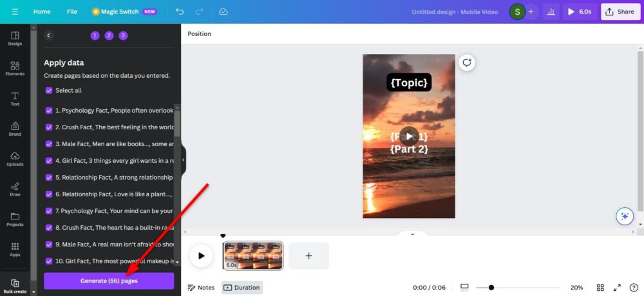Adjust the zoom slider handle
644x296 pixels.
point(491,288)
